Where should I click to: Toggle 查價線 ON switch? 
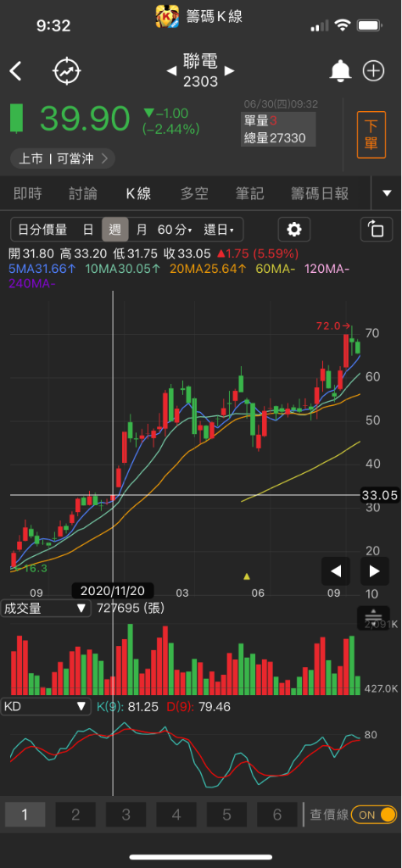point(374,815)
